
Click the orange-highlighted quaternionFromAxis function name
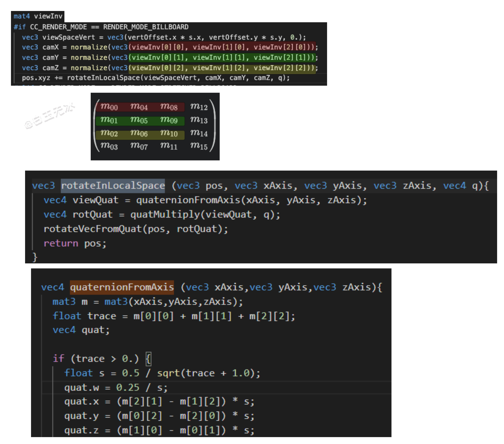pos(122,287)
